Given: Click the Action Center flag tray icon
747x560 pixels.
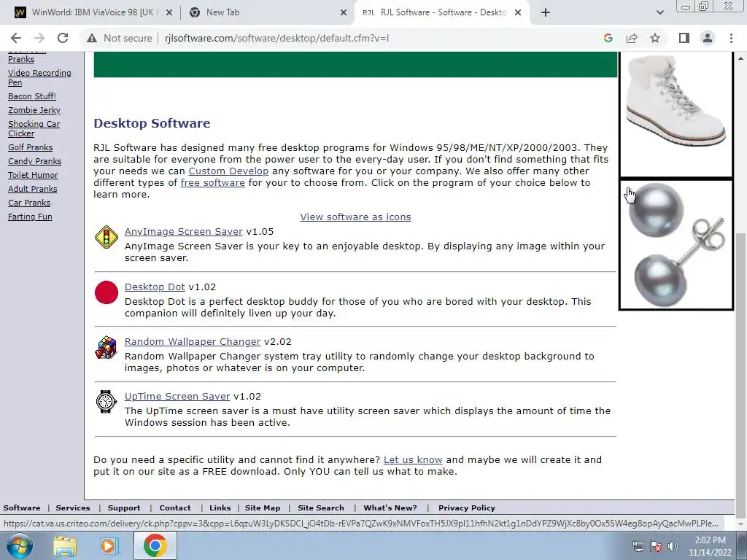Looking at the screenshot, I should (x=656, y=546).
